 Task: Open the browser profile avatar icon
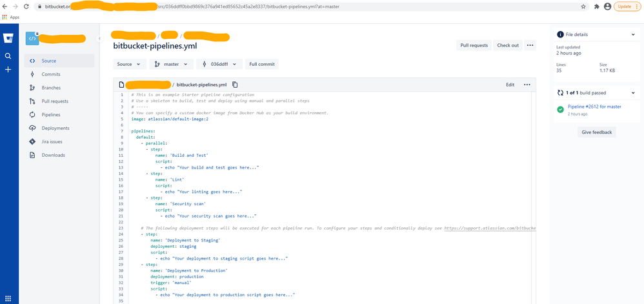608,6
